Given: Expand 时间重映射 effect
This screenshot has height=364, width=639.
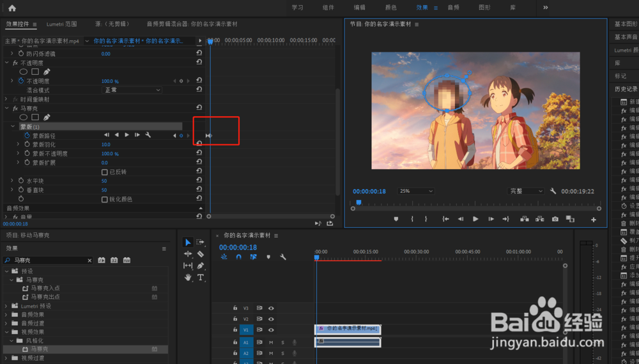Looking at the screenshot, I should [x=6, y=99].
